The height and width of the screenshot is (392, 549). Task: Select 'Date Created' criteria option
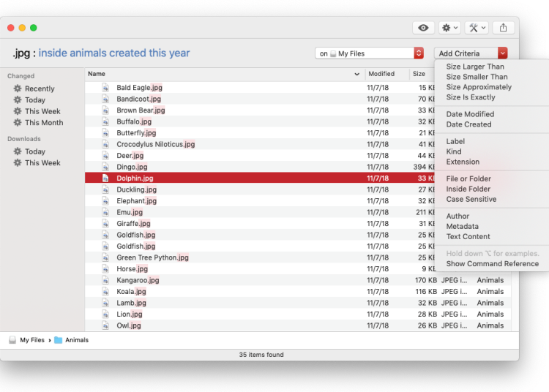point(468,124)
